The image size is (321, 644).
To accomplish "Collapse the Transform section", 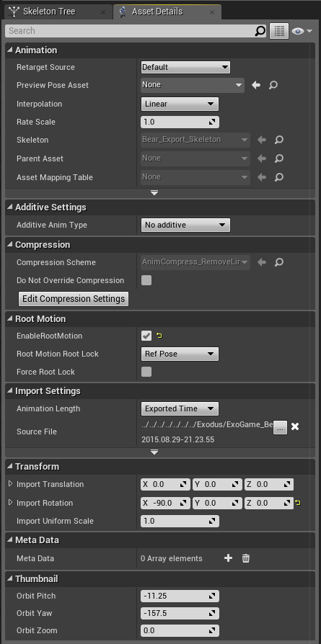I will tap(9, 466).
